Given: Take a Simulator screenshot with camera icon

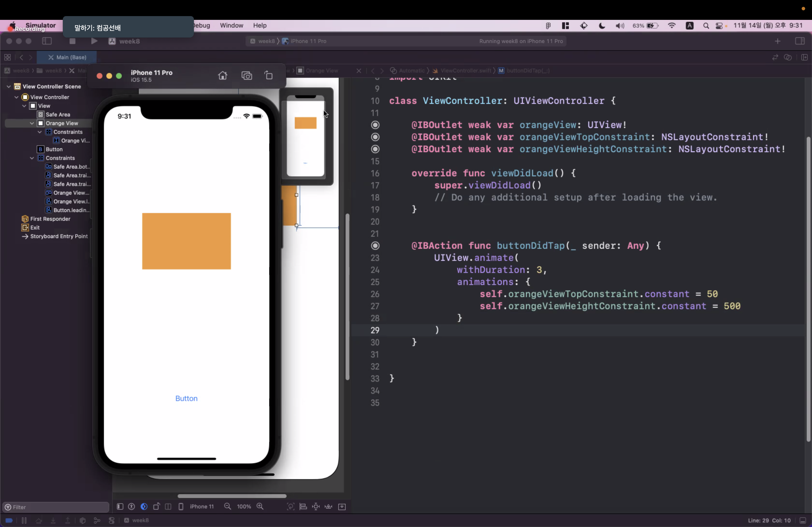Looking at the screenshot, I should coord(247,75).
